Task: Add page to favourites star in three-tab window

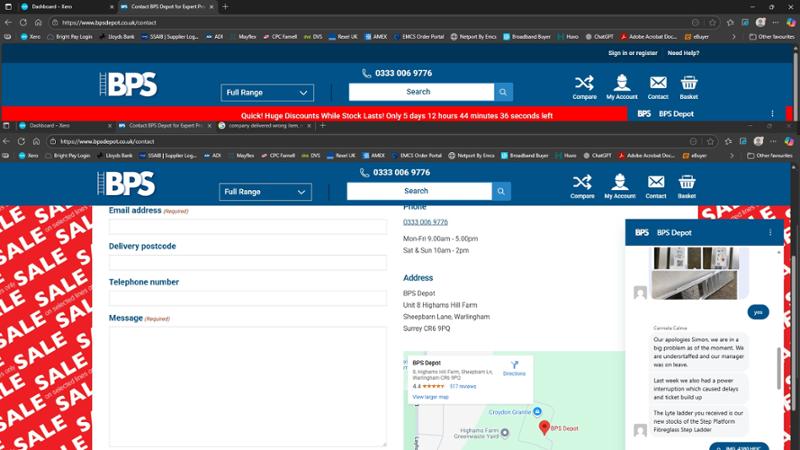Action: tap(710, 141)
